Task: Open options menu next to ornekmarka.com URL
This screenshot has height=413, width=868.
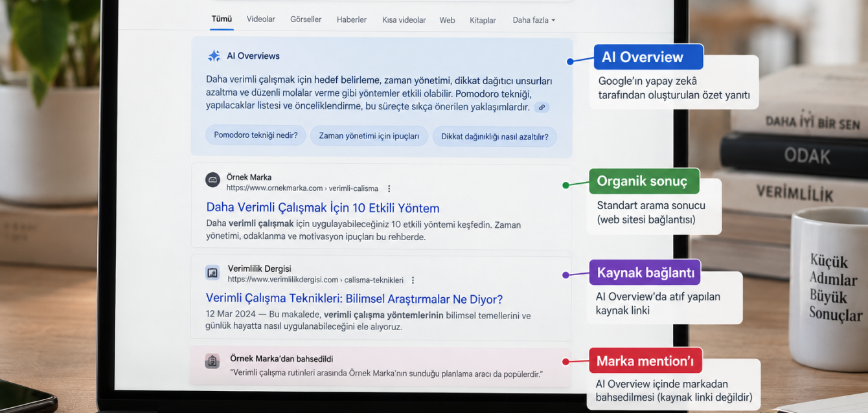Action: (389, 188)
